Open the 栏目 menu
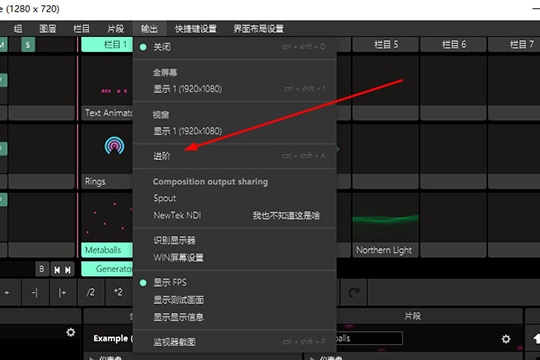Image resolution: width=540 pixels, height=360 pixels. tap(81, 29)
